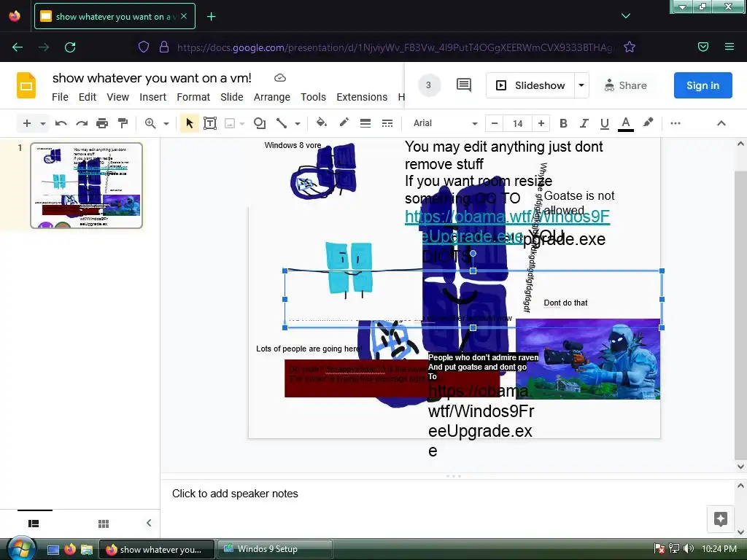
Task: Increase the font size
Action: coord(541,123)
